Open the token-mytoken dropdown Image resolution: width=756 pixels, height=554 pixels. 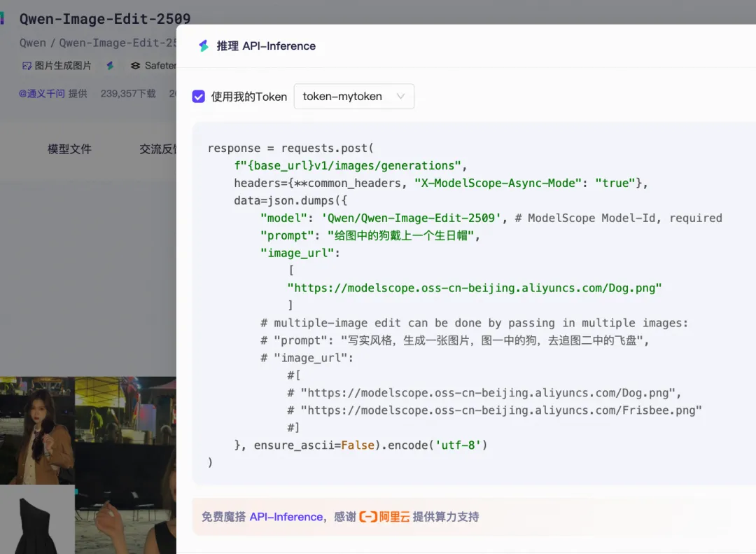[x=354, y=97]
